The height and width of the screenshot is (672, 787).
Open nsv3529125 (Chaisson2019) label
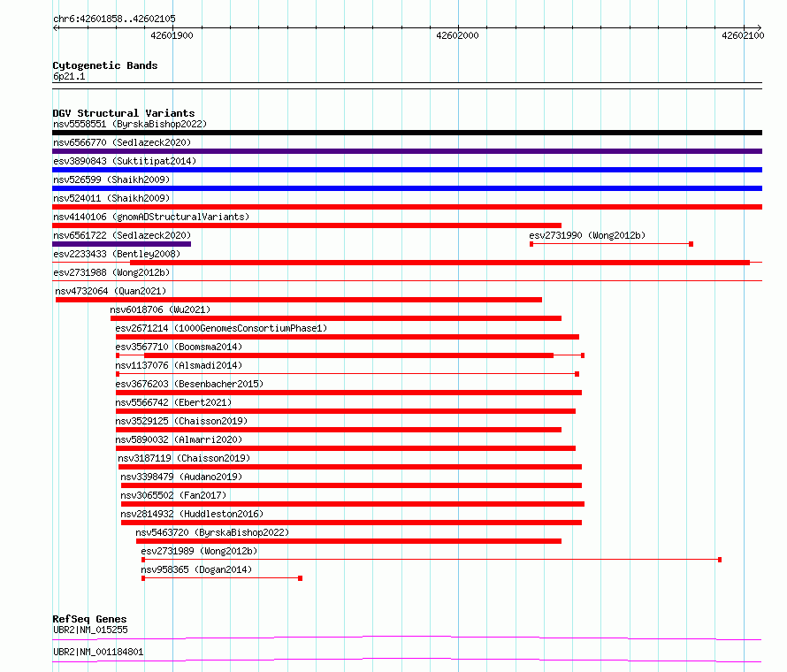point(181,421)
